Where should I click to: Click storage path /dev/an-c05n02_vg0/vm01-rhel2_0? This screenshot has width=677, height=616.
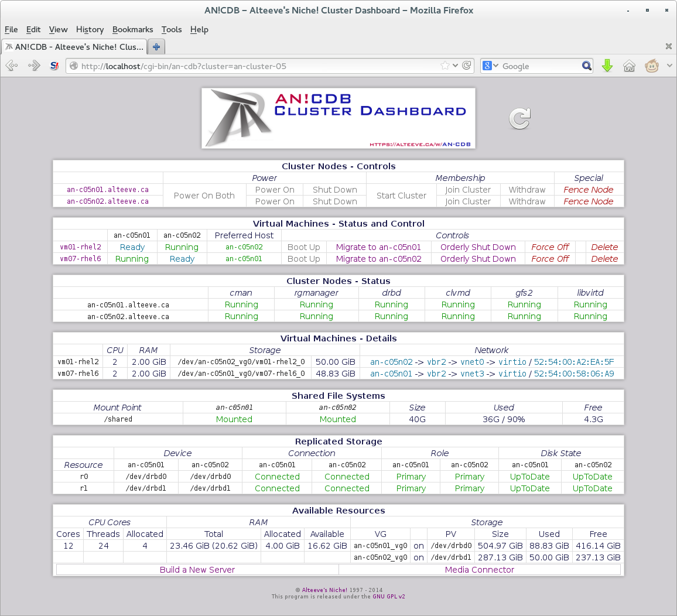241,362
